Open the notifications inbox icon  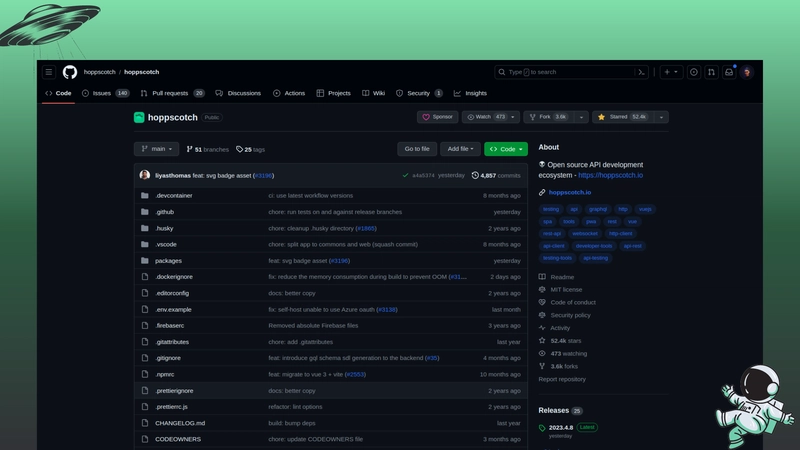tap(729, 72)
